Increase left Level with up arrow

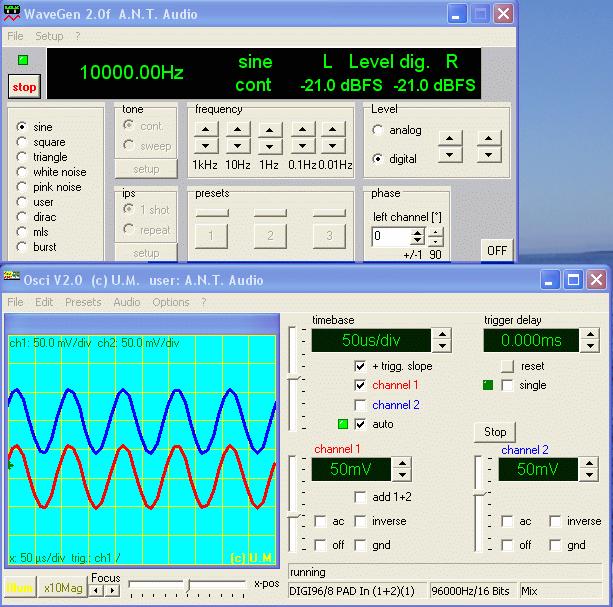click(450, 139)
